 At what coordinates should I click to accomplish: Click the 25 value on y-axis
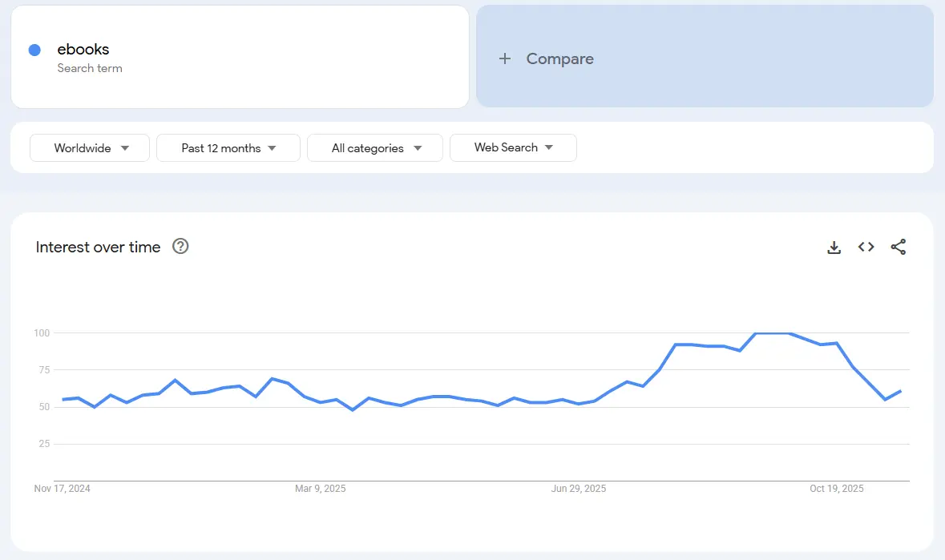tap(43, 444)
